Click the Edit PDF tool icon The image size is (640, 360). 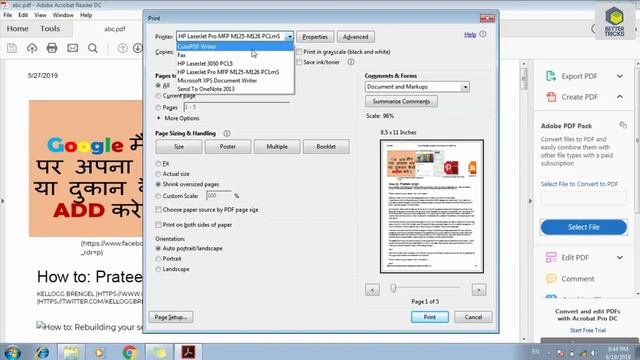click(551, 257)
